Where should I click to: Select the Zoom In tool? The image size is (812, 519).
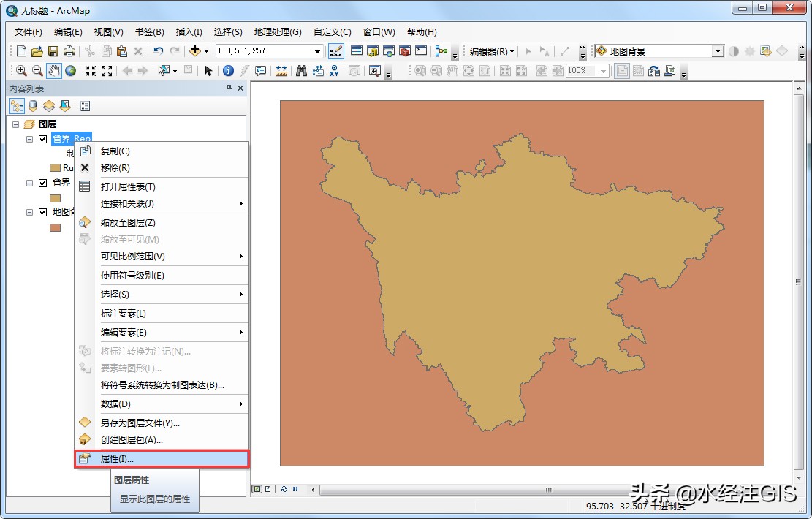click(x=21, y=70)
